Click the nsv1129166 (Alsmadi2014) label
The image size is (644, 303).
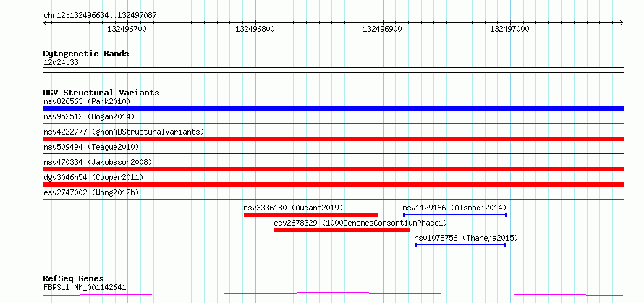point(454,208)
